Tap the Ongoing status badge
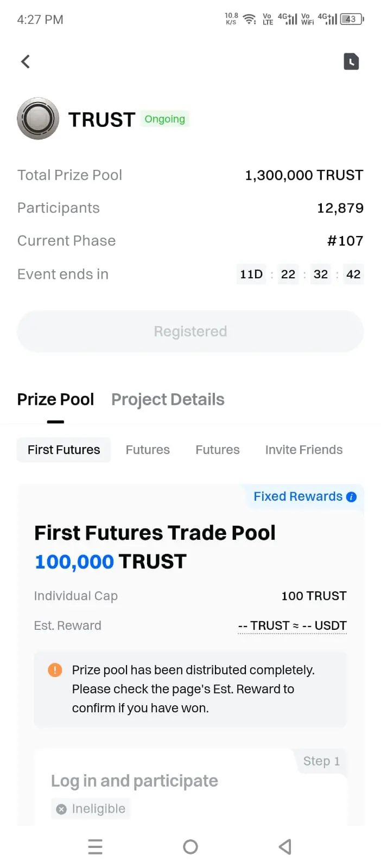Screen dimensions: 381x868 pyautogui.click(x=165, y=119)
